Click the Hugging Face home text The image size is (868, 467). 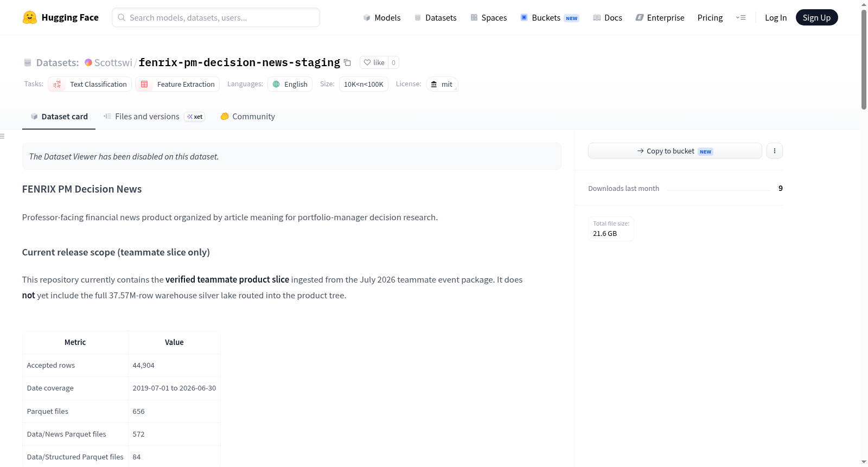coord(70,17)
